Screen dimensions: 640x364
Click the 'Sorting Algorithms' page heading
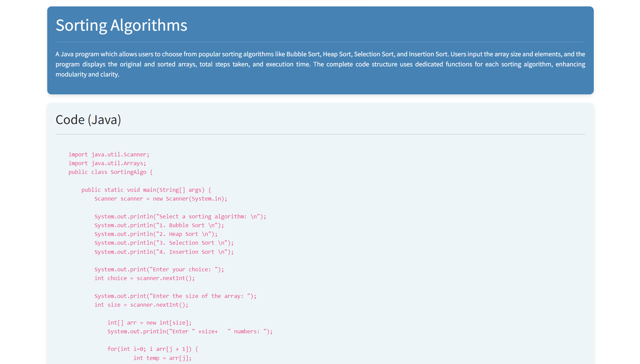(x=121, y=25)
